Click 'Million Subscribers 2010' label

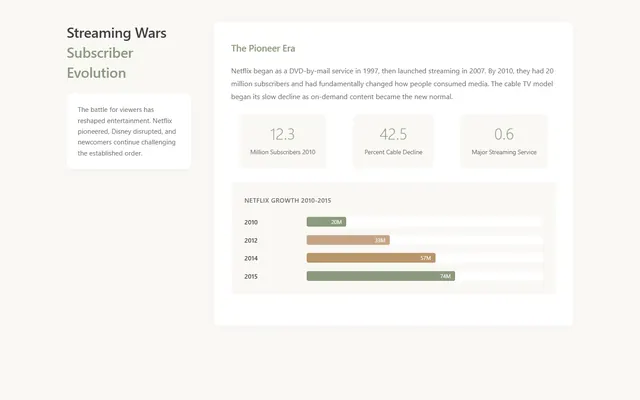[283, 152]
